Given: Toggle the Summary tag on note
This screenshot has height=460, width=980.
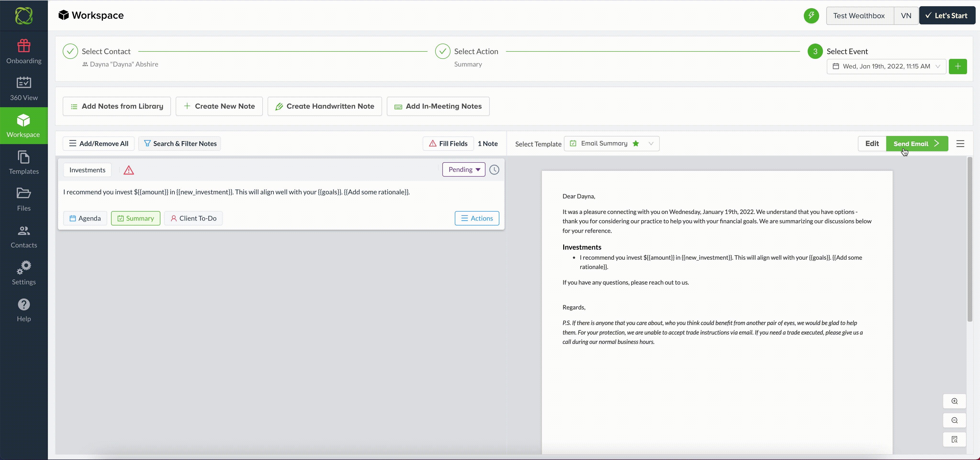Looking at the screenshot, I should [135, 218].
